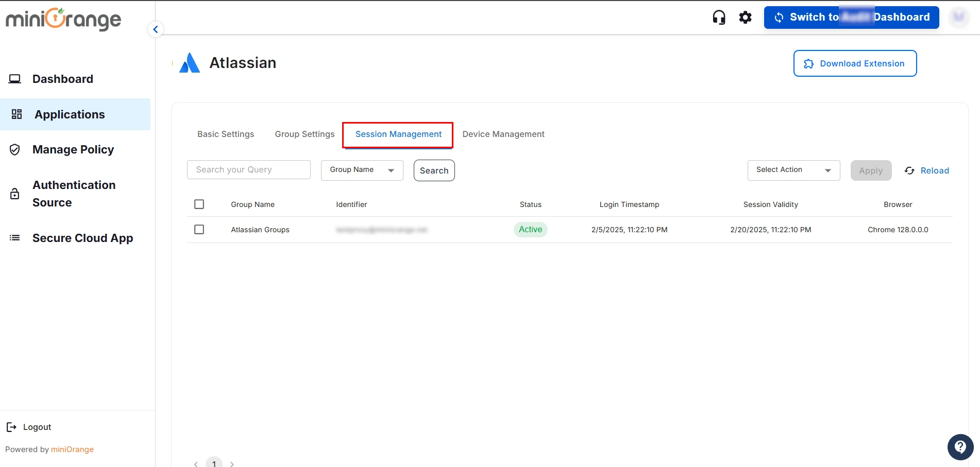Image resolution: width=980 pixels, height=467 pixels.
Task: Click the Logout icon
Action: [x=12, y=427]
